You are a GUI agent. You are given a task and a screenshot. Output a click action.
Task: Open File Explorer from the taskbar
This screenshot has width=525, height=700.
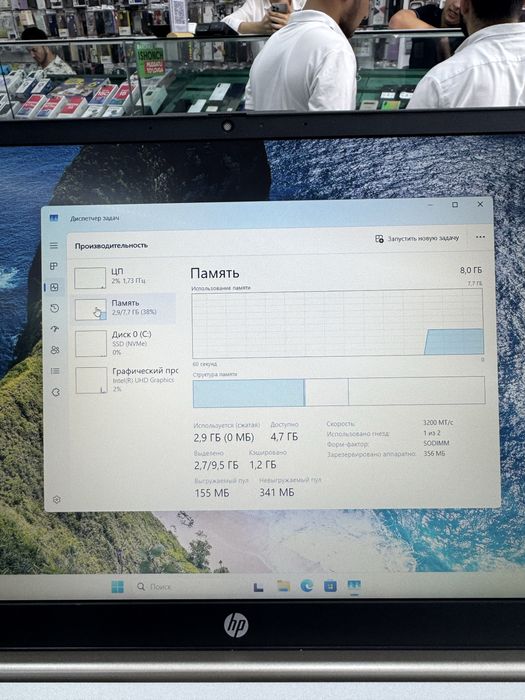283,586
